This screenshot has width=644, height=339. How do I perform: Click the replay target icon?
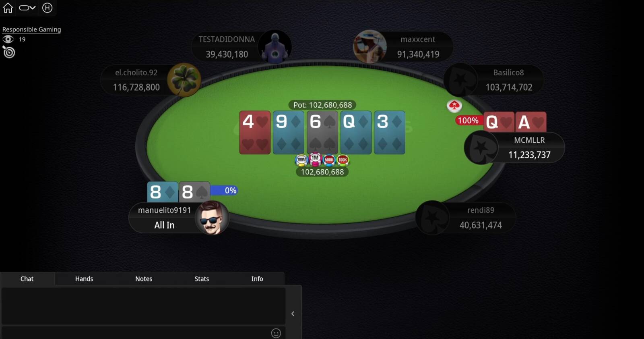coord(8,52)
